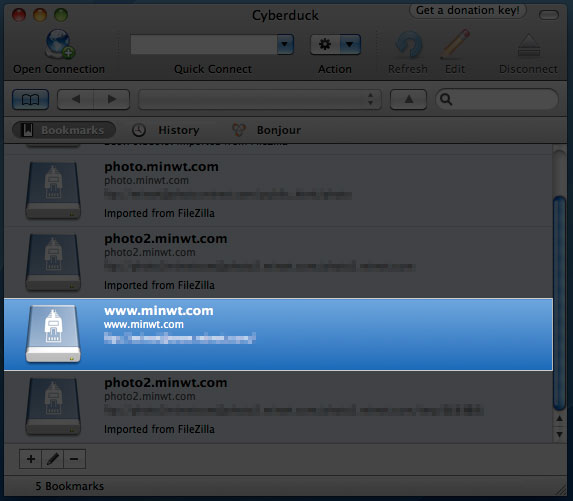
Task: Click the Bonjour logo icon
Action: [x=239, y=130]
